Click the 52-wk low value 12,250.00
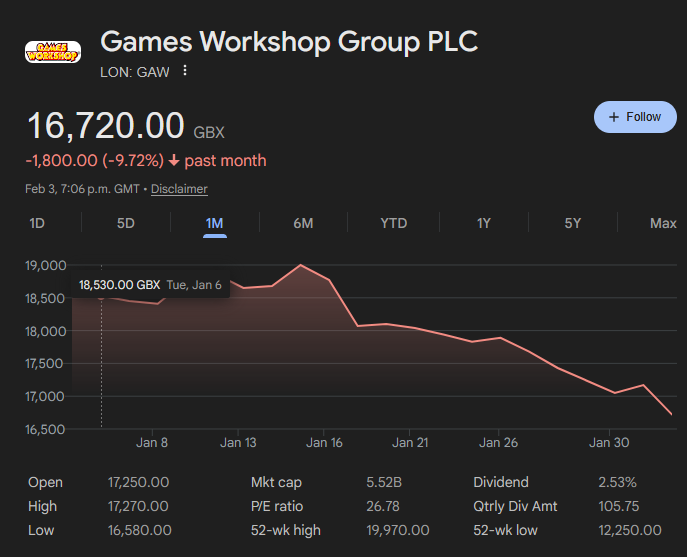Screen dimensions: 687x557 pos(630,530)
